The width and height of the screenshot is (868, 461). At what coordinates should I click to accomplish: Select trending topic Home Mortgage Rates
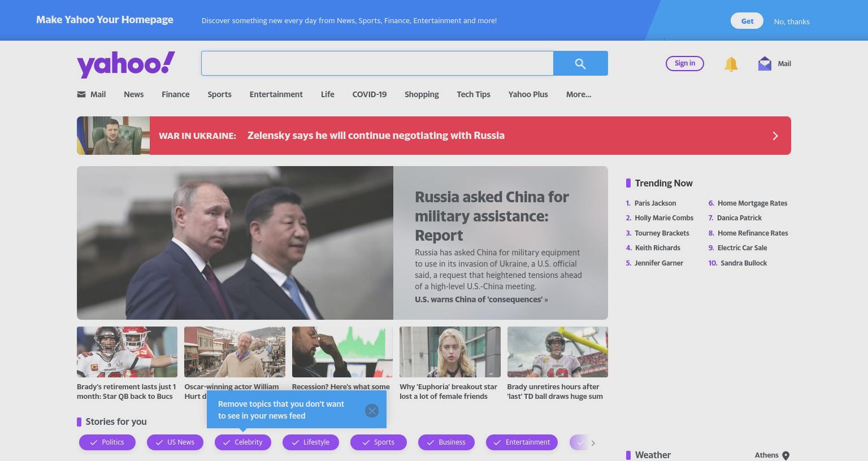pos(752,203)
